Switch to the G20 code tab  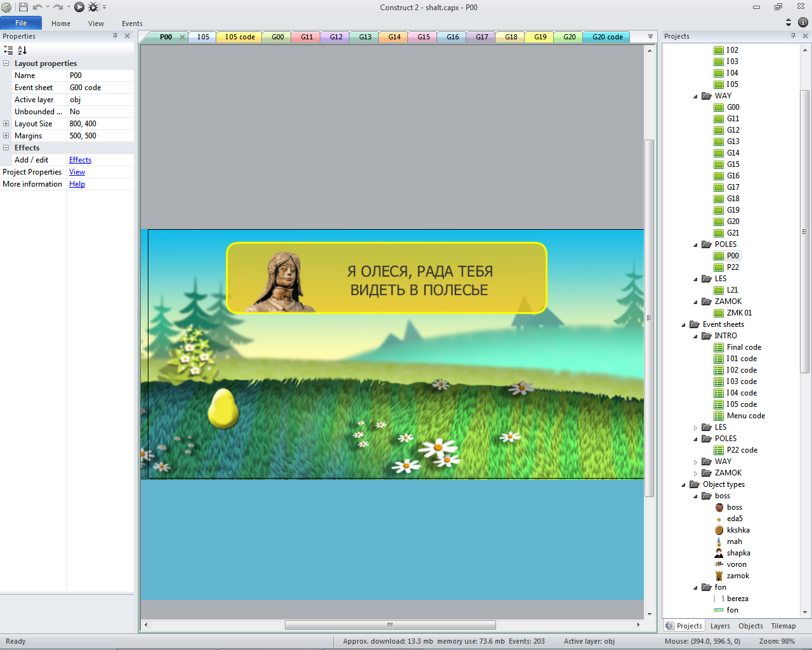tap(607, 37)
